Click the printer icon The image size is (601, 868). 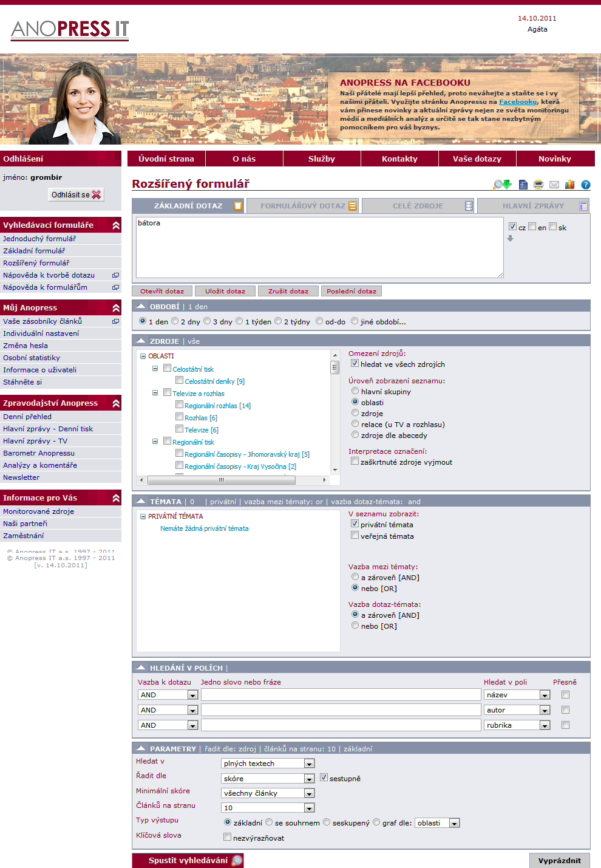538,185
